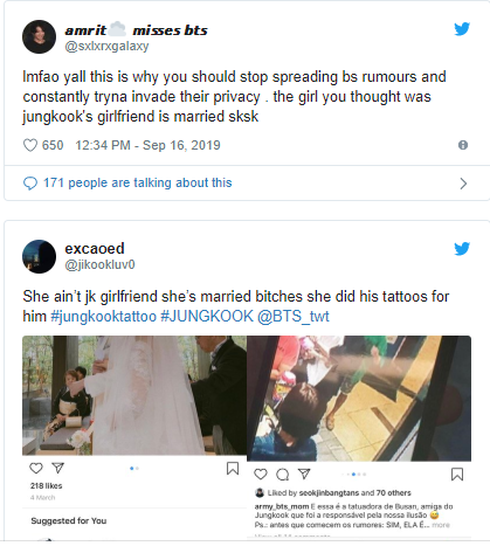
Task: Open the info icon beside tweet date
Action: click(x=463, y=145)
